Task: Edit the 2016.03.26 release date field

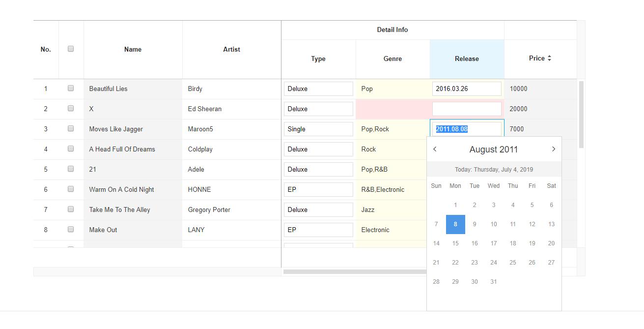Action: coord(467,89)
